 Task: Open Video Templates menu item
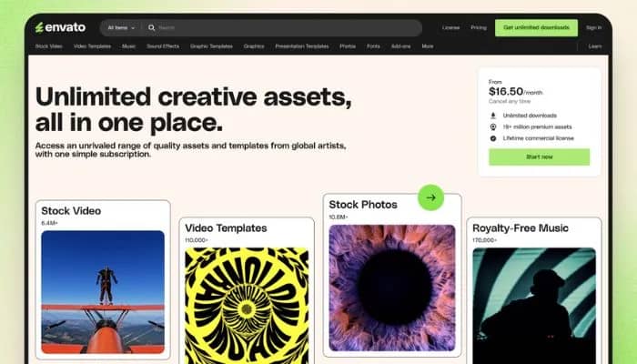click(x=92, y=46)
